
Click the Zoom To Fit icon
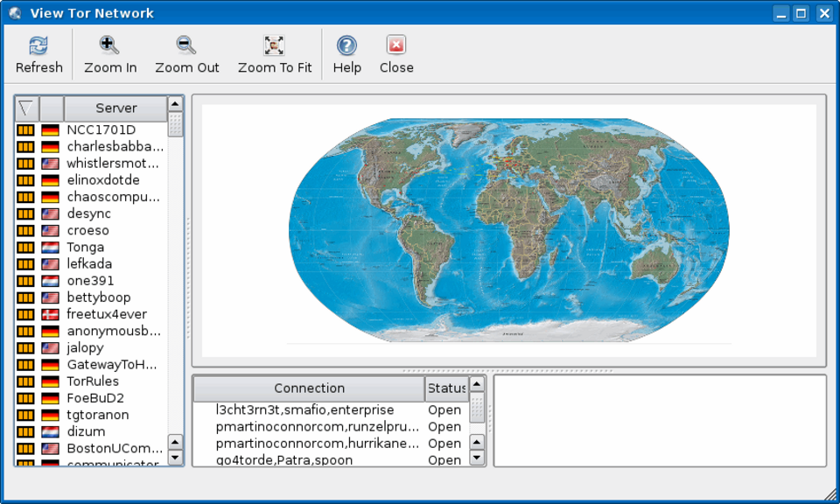click(274, 45)
